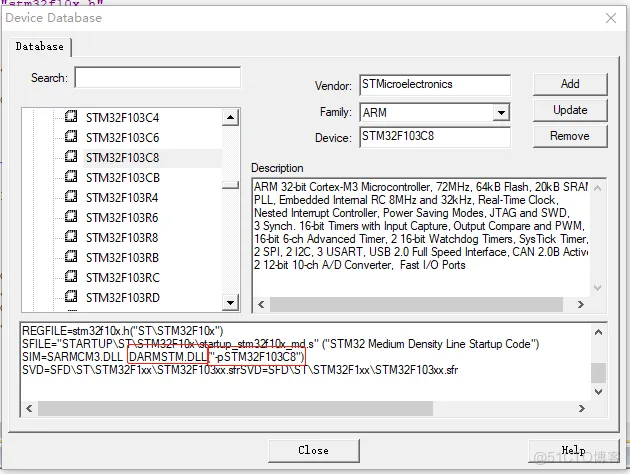
Task: Click the Description box scroll-up arrow
Action: [x=597, y=188]
